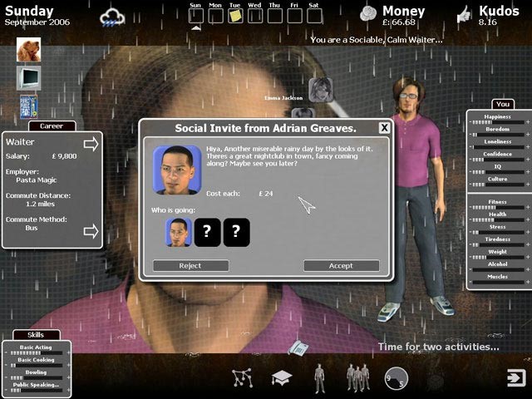
Task: Click the telephone icon
Action: pyautogui.click(x=298, y=347)
